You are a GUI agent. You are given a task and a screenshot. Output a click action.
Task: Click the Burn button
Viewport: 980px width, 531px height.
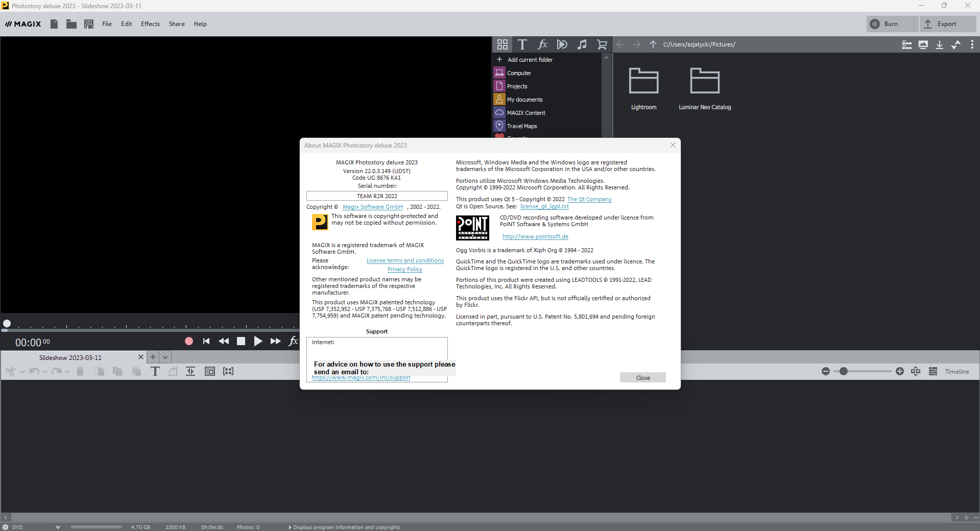[892, 24]
